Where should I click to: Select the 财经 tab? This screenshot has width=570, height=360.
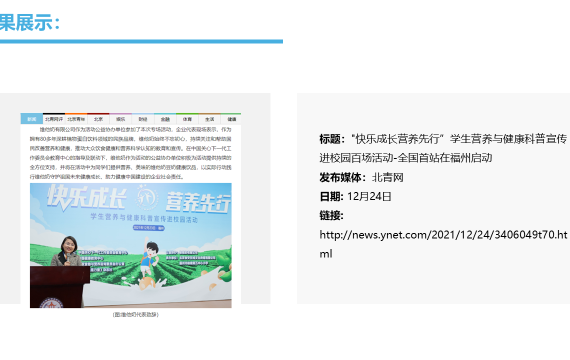point(143,119)
